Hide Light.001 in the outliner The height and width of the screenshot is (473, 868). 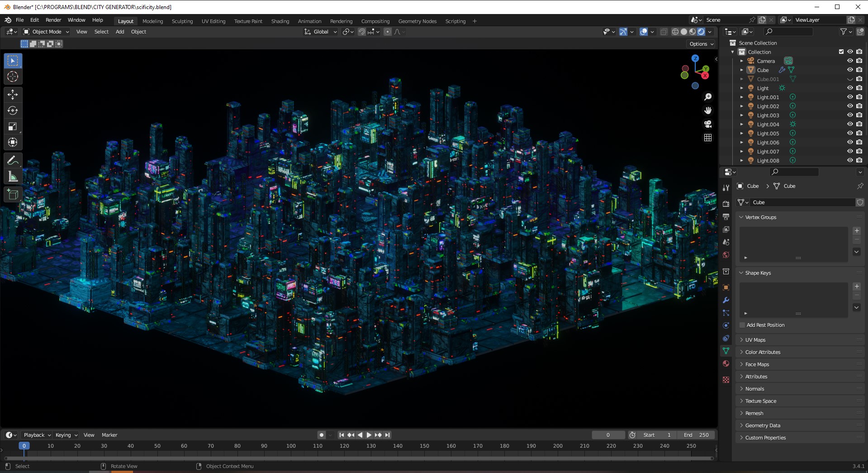tap(850, 97)
